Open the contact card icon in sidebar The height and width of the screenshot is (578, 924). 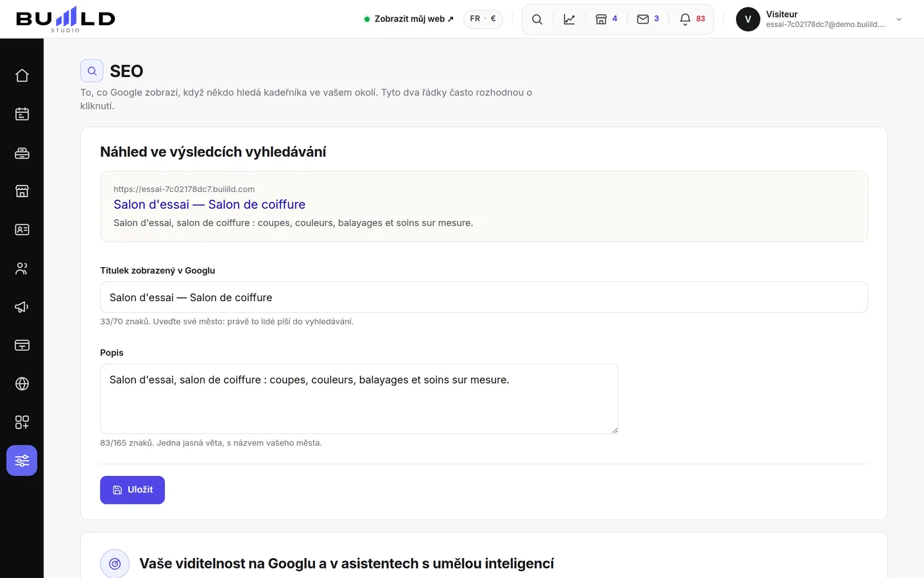[22, 230]
